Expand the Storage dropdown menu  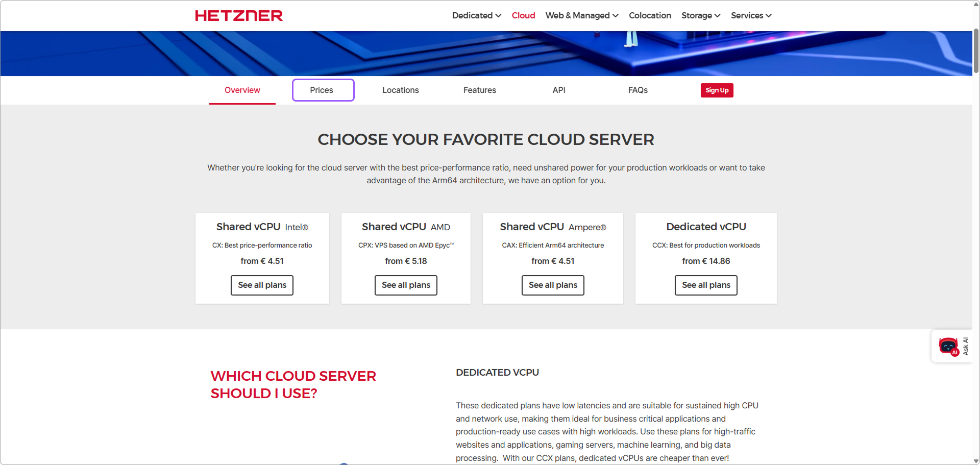pos(701,15)
